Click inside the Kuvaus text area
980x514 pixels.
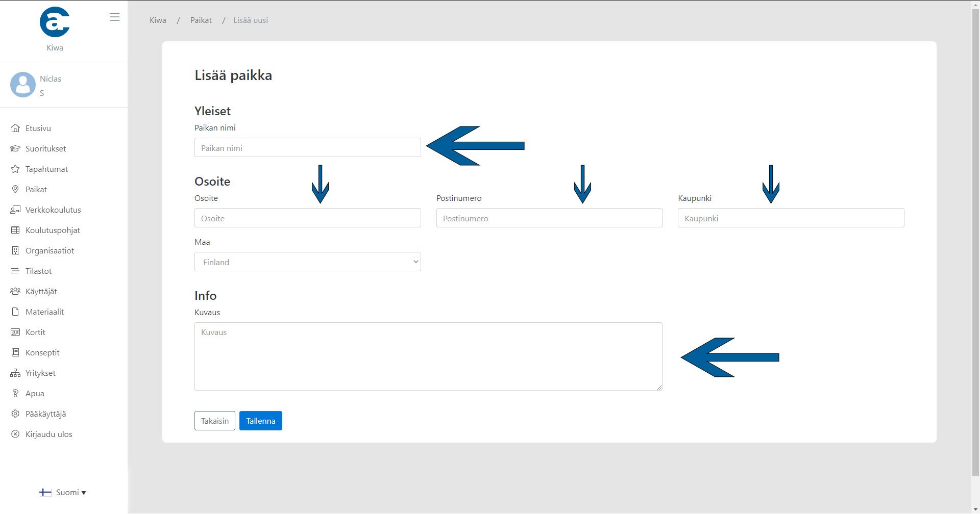click(428, 356)
